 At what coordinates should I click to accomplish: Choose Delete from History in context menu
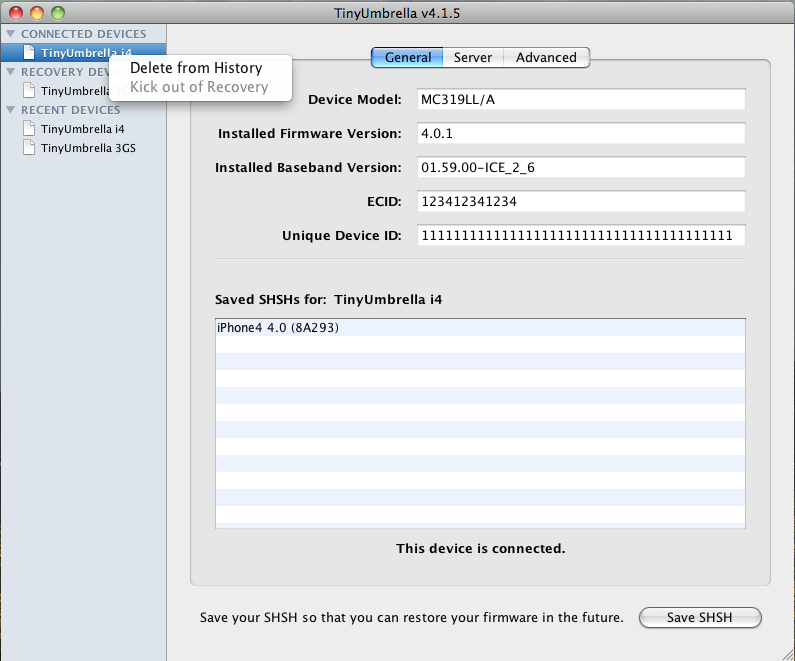point(196,68)
